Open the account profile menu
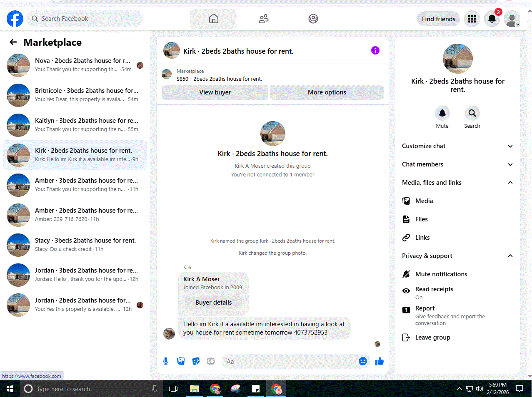Viewport: 532px width, 397px height. pyautogui.click(x=512, y=19)
